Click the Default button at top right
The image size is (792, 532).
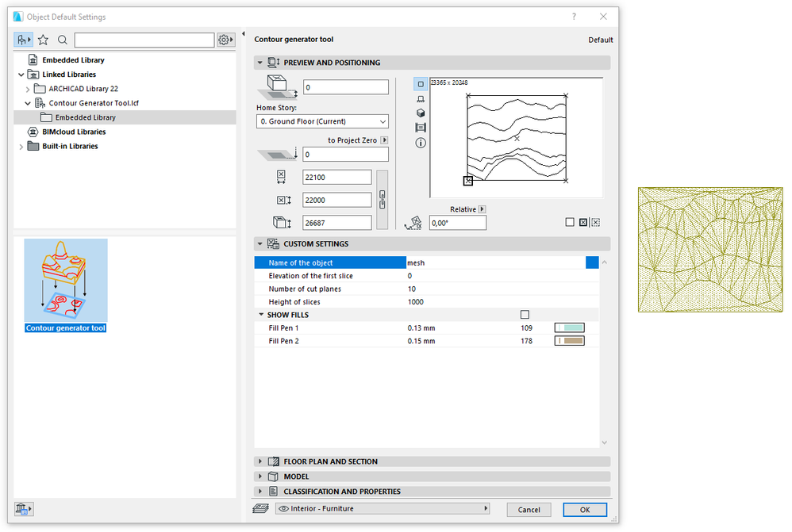[x=601, y=40]
